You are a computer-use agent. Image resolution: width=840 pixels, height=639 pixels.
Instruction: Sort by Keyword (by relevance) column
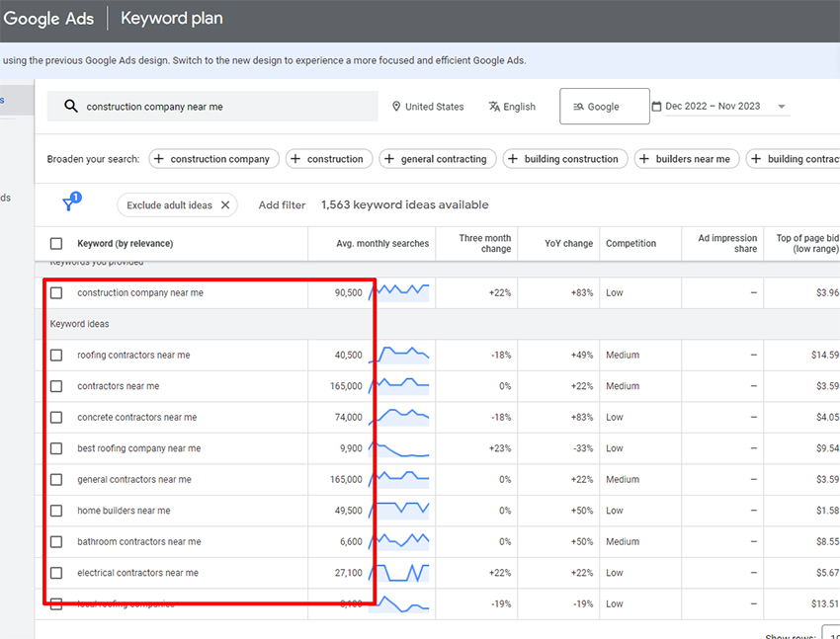pyautogui.click(x=125, y=244)
